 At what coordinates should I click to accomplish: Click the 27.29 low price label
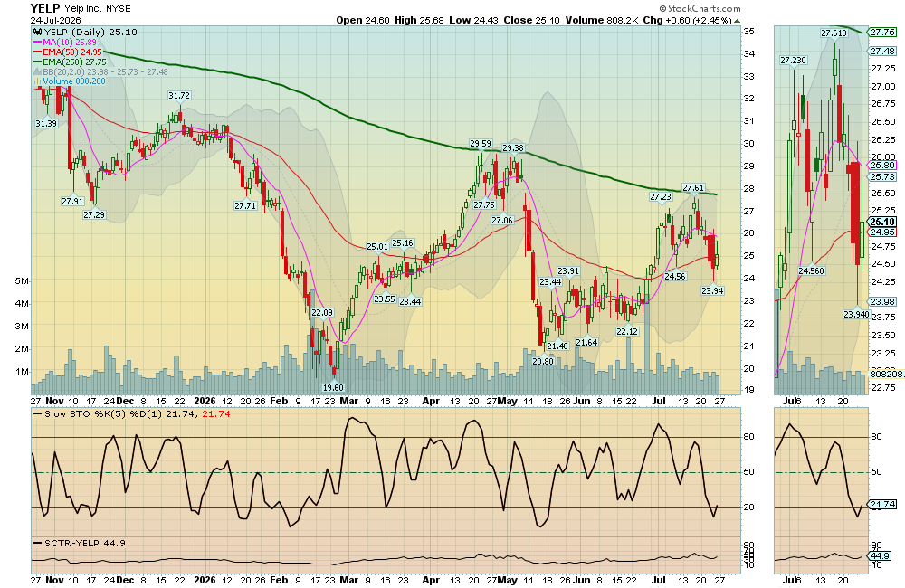[94, 214]
